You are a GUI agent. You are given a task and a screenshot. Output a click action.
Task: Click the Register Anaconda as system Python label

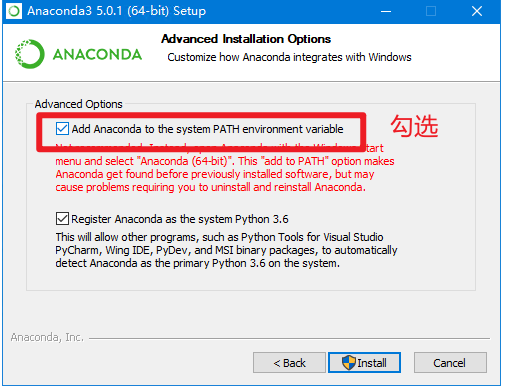tap(180, 219)
